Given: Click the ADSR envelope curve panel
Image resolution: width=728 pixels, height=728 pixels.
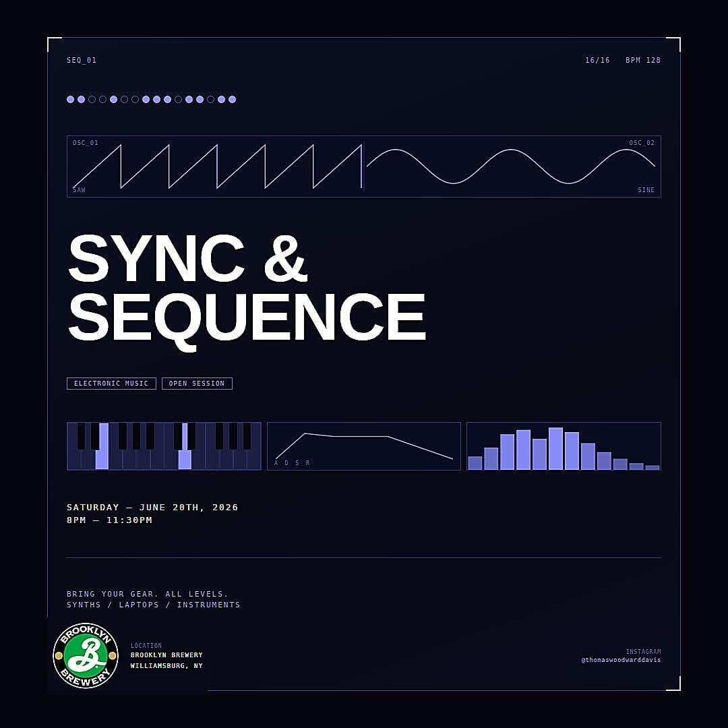Looking at the screenshot, I should pyautogui.click(x=364, y=446).
